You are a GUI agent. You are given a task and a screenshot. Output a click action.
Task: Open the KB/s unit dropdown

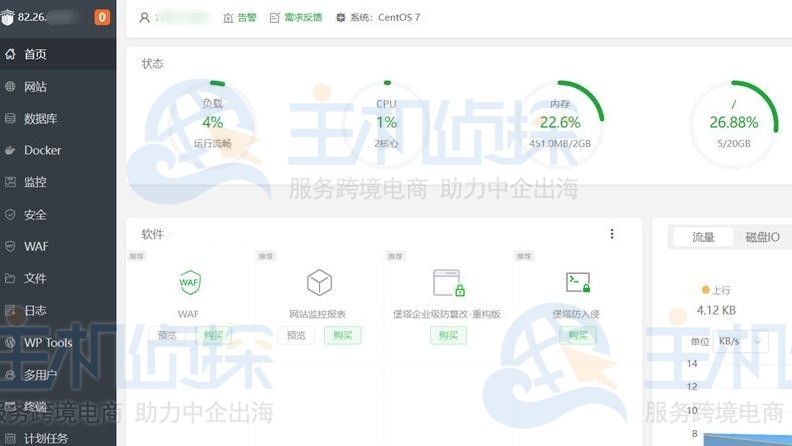tap(740, 342)
